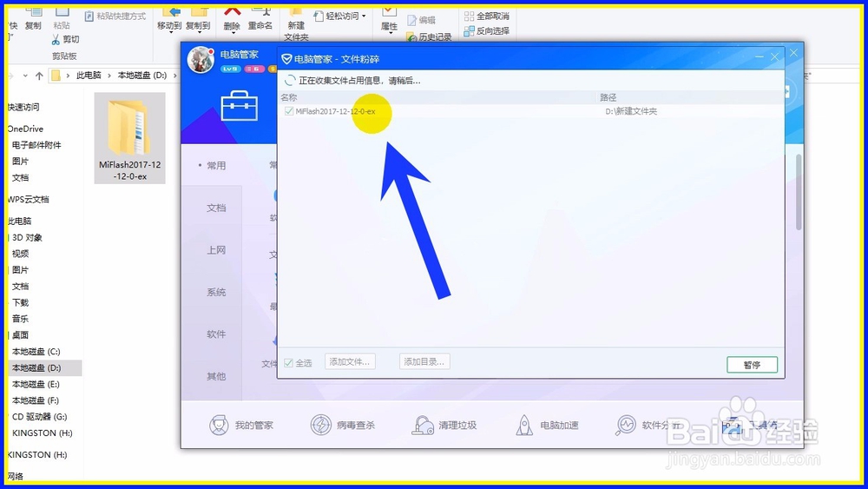Open 病毒查杀 virus scan icon

320,425
